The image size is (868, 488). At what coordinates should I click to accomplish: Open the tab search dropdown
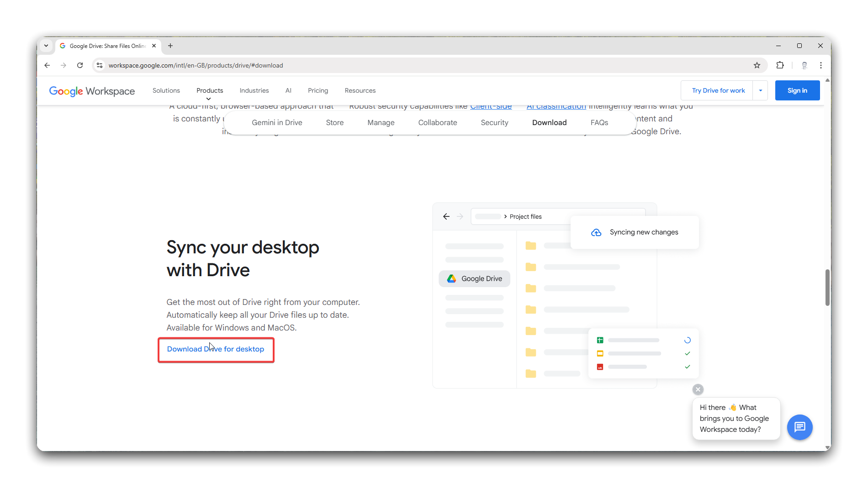coord(46,46)
